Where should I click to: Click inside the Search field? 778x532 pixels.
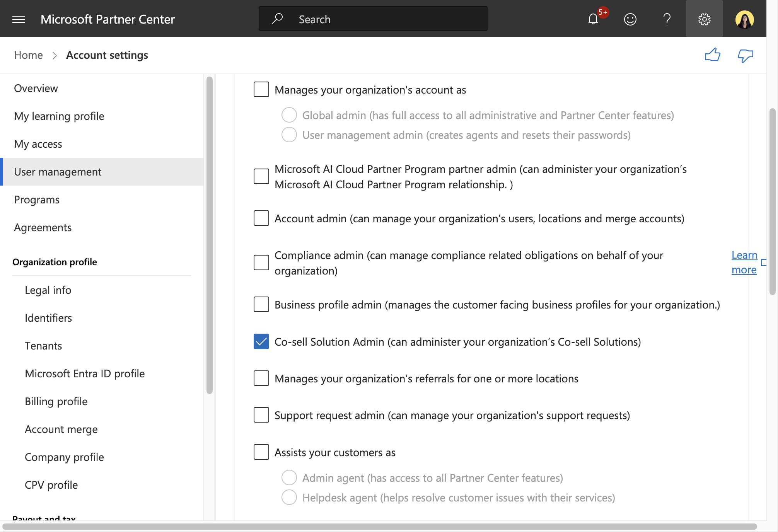(373, 19)
